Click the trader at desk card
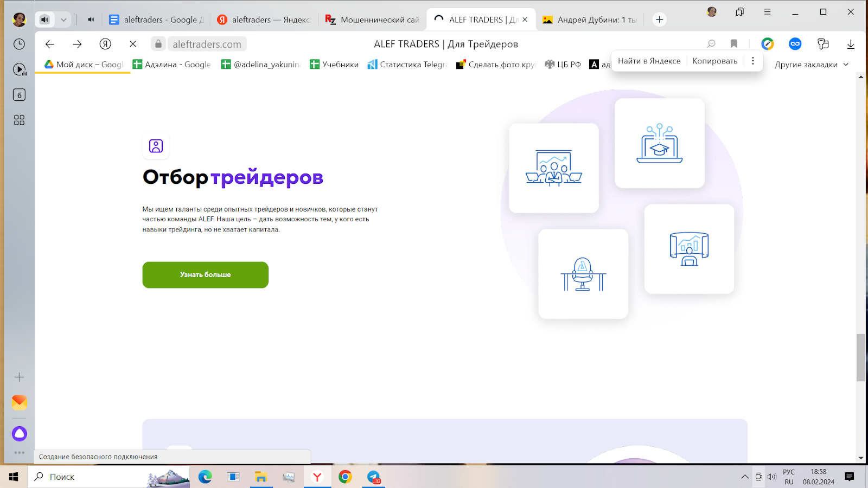Screen dimensions: 868x488 click(x=583, y=274)
